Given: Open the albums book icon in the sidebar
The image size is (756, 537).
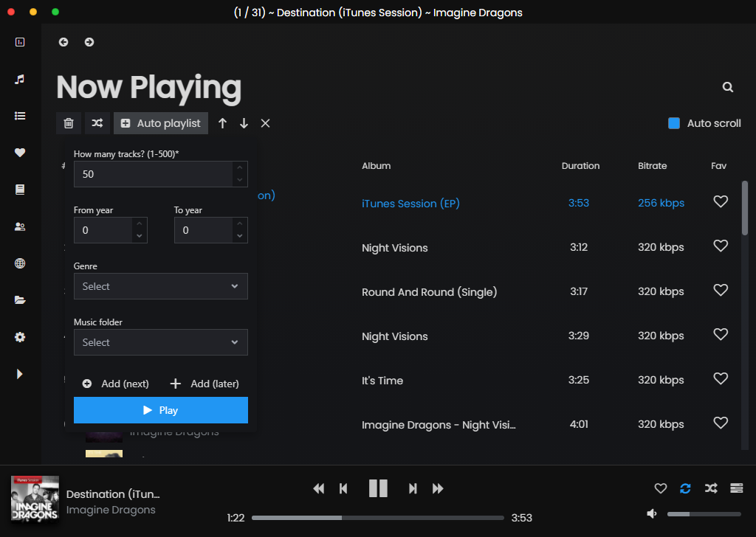Looking at the screenshot, I should [20, 190].
